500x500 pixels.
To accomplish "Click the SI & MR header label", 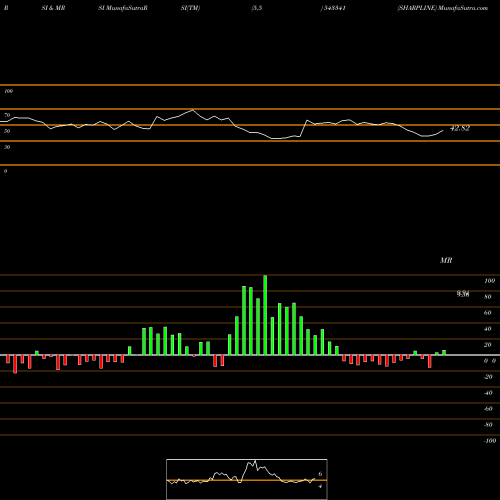I will 53,8.
